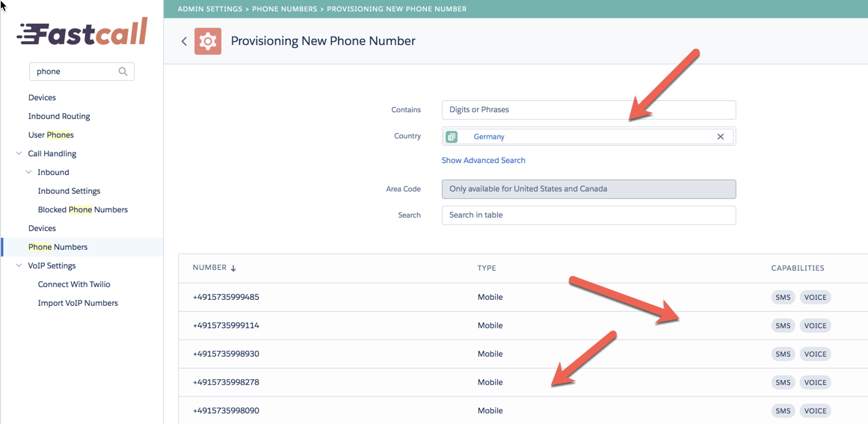868x424 pixels.
Task: Click Call Handling label in sidebar
Action: [x=52, y=153]
